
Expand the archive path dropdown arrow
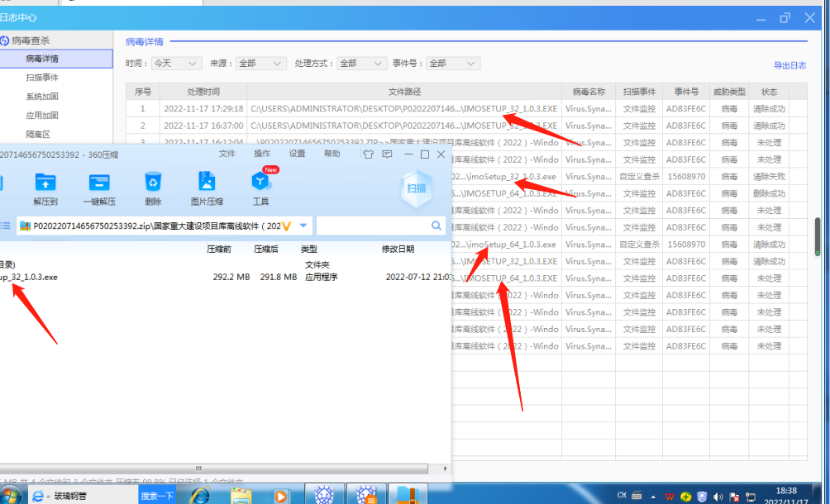pos(303,226)
